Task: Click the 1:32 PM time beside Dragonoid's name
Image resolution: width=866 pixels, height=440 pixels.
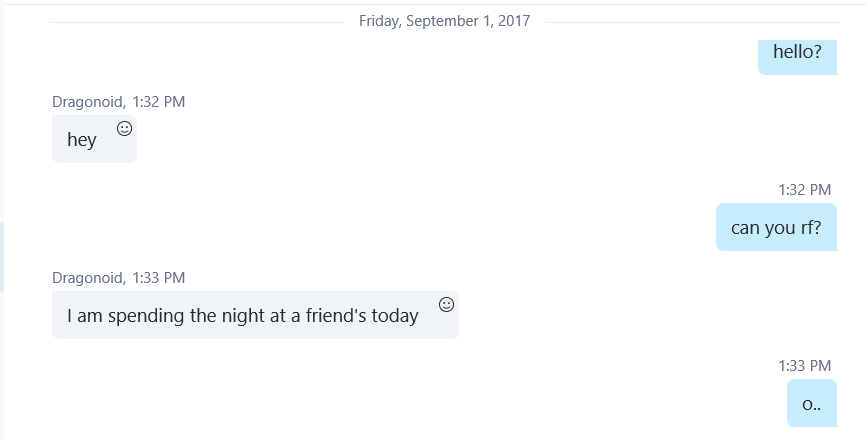Action: click(158, 101)
